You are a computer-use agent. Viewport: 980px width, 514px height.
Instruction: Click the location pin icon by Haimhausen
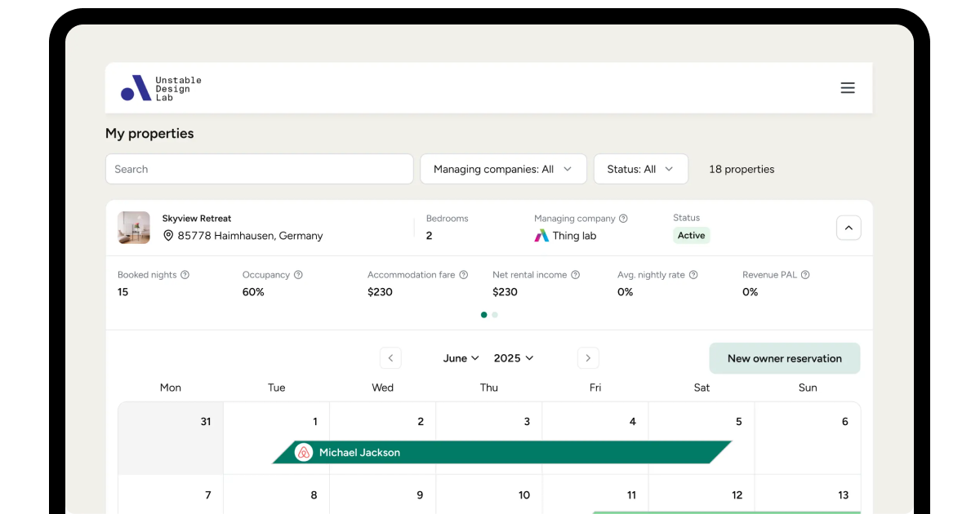click(x=168, y=236)
